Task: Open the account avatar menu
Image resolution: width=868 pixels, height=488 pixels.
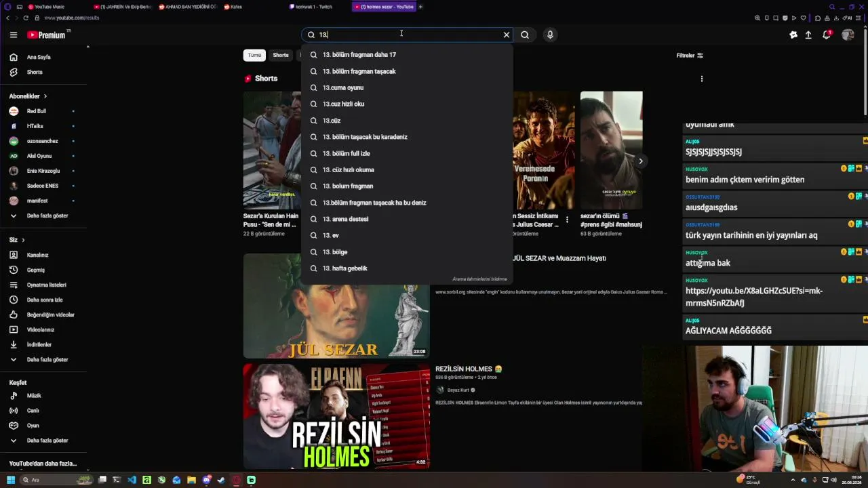Action: (x=848, y=35)
